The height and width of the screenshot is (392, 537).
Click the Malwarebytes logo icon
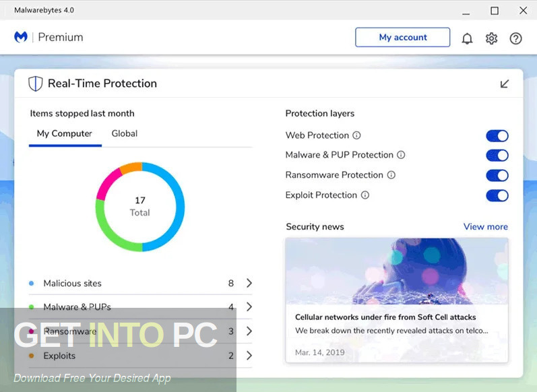[20, 36]
